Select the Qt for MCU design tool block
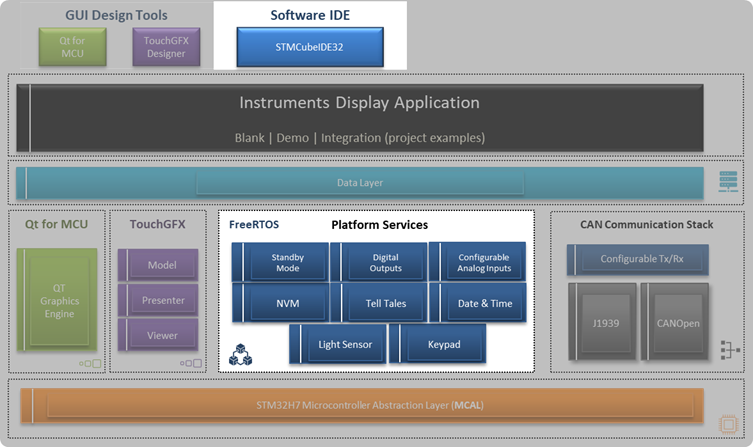 click(73, 47)
